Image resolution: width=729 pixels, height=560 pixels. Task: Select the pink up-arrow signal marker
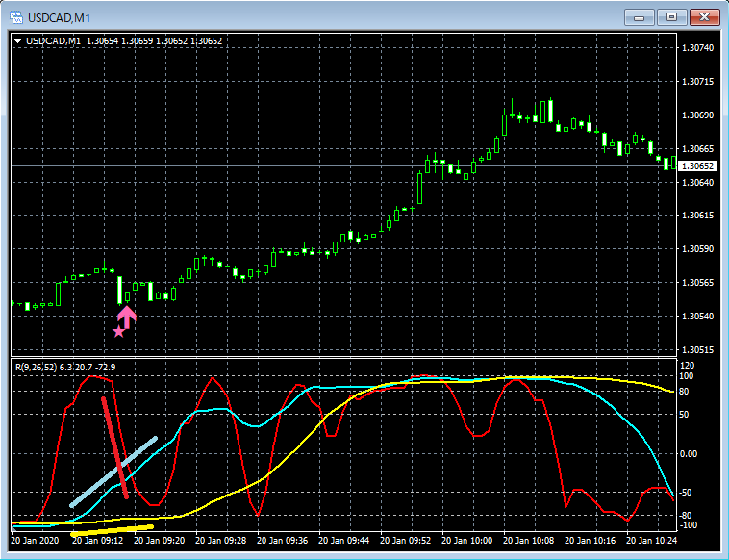126,318
